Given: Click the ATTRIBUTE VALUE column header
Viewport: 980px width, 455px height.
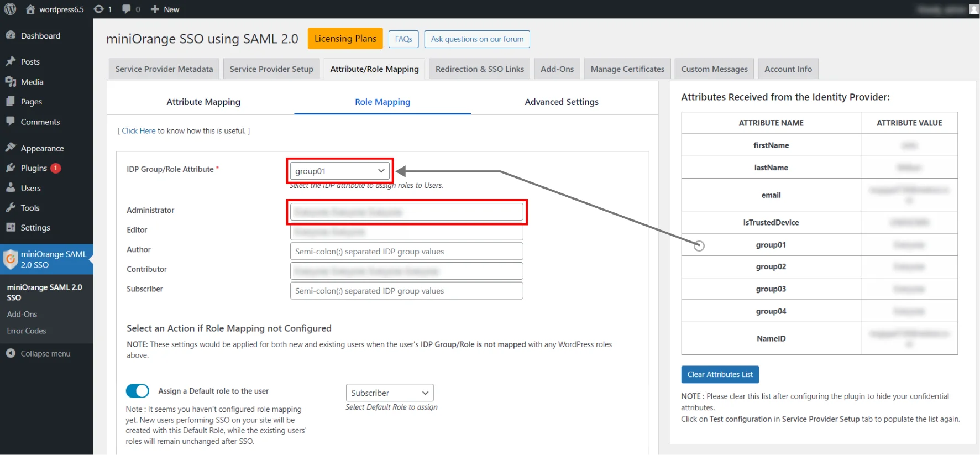Looking at the screenshot, I should coord(909,123).
